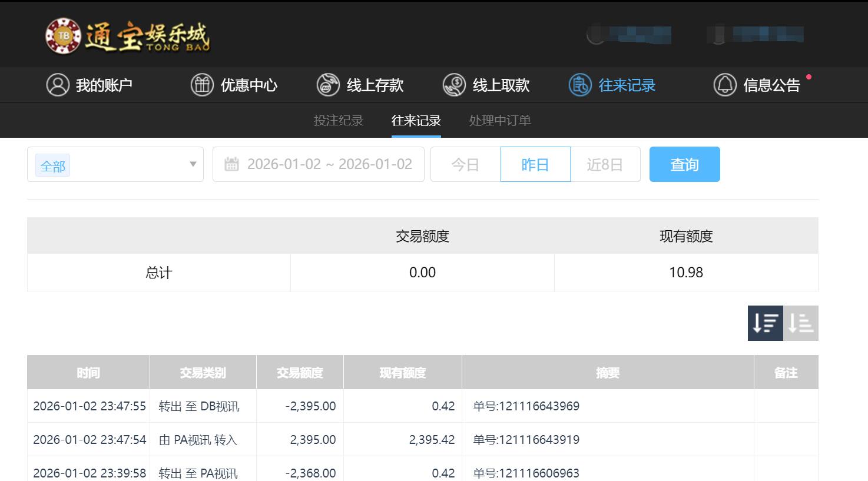
Task: Open 优惠中心 via its gift icon
Action: [203, 84]
